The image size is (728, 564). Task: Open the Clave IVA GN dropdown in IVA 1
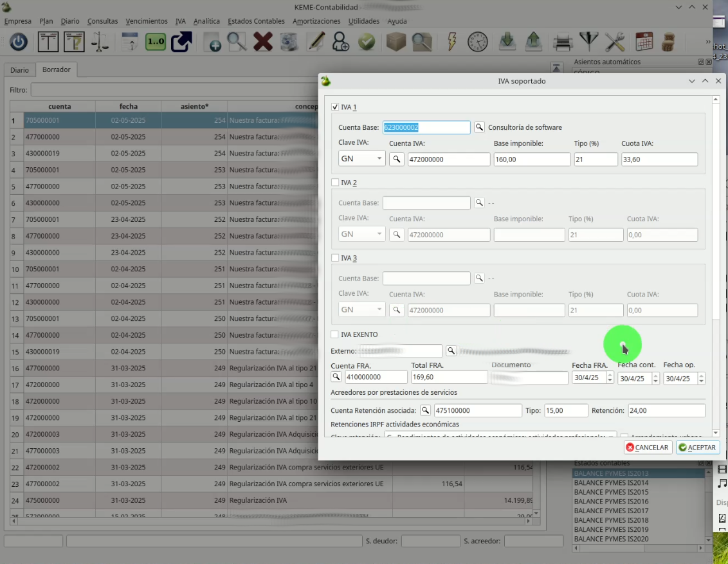click(361, 159)
